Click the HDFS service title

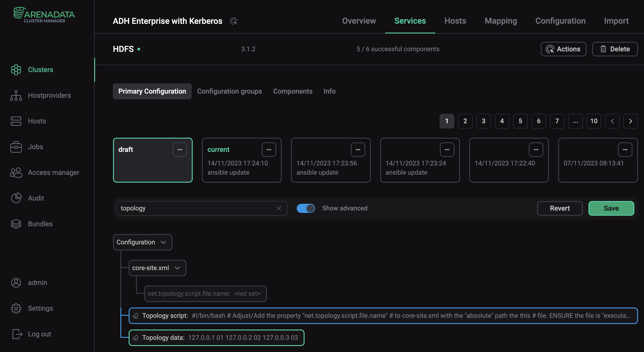coord(123,49)
